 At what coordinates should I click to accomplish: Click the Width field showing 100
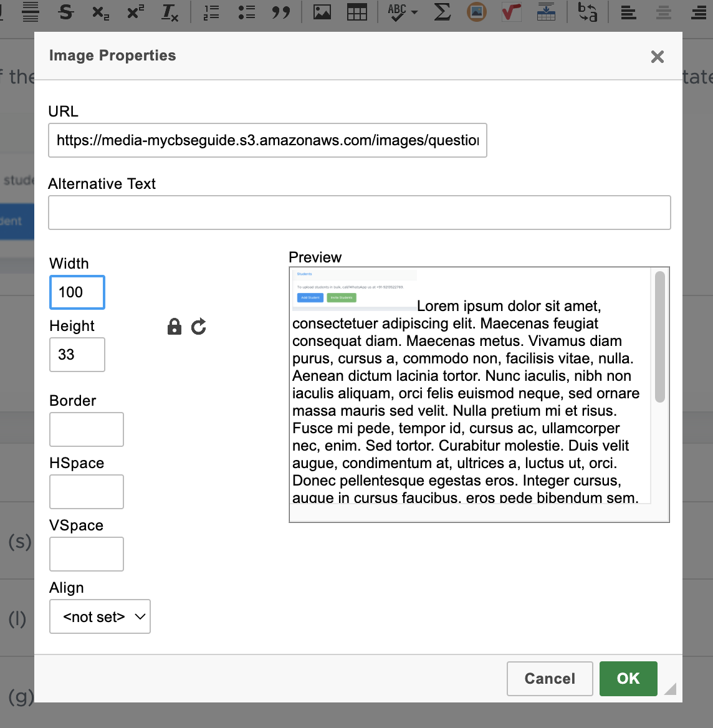[77, 292]
